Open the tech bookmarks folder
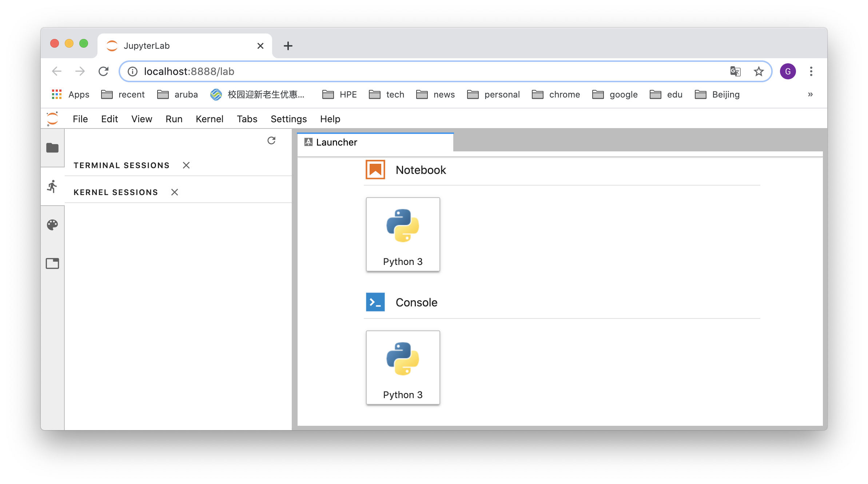 [x=387, y=95]
